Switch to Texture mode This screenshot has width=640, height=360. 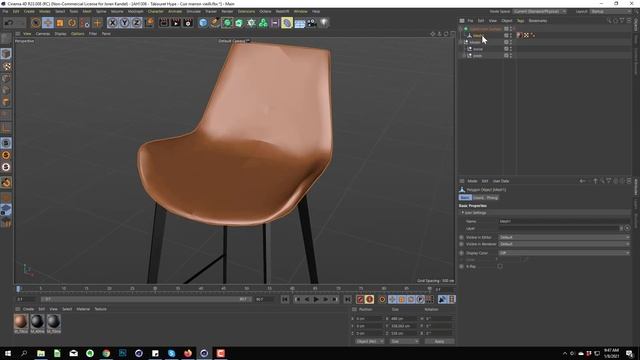point(6,66)
